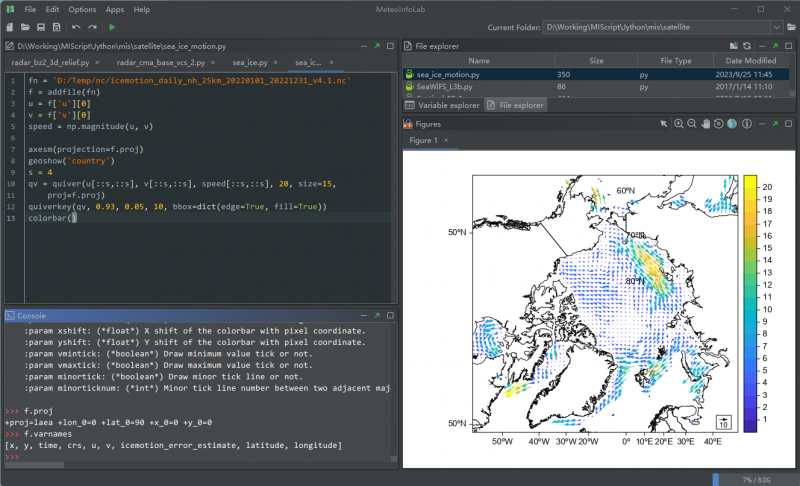Open the Options menu

pos(82,9)
